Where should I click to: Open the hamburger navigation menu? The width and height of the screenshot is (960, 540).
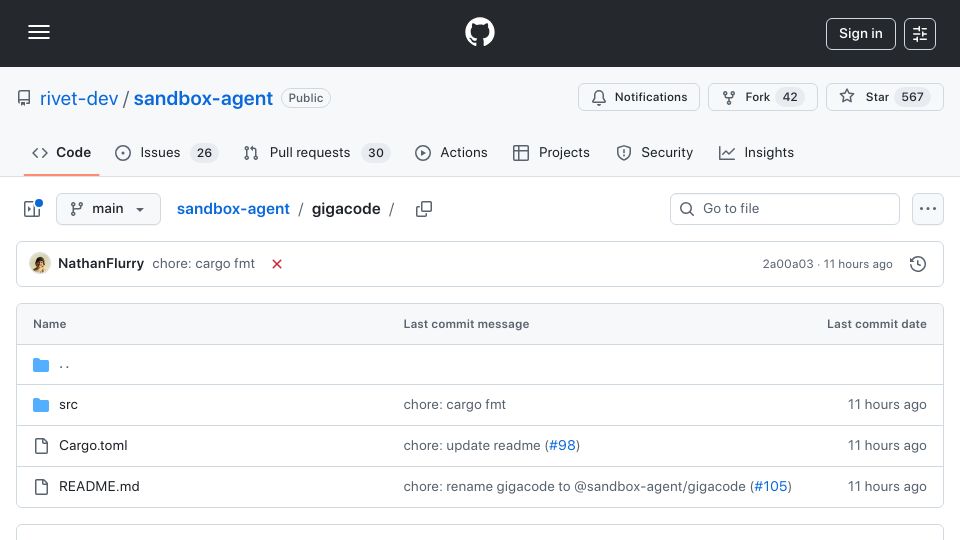39,32
